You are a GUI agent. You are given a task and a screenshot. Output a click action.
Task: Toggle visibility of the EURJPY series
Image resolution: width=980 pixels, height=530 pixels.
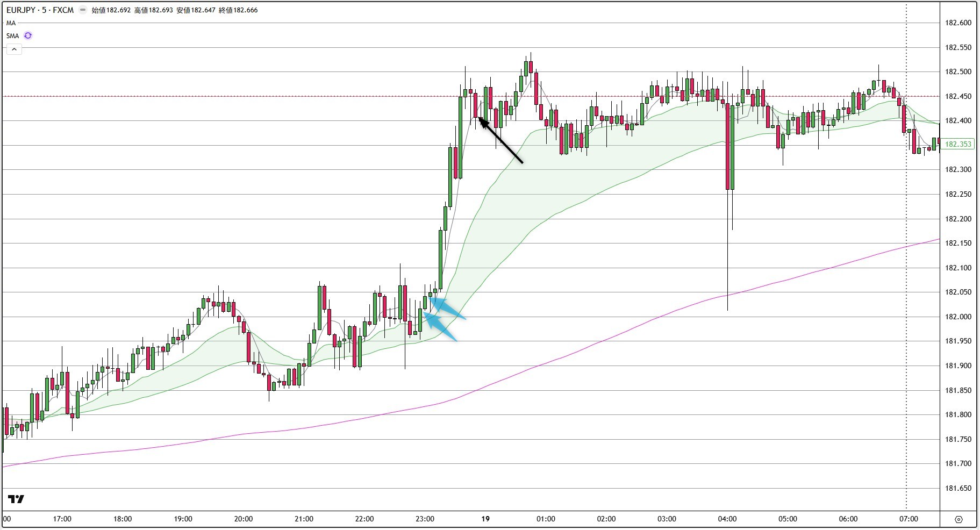[x=83, y=10]
